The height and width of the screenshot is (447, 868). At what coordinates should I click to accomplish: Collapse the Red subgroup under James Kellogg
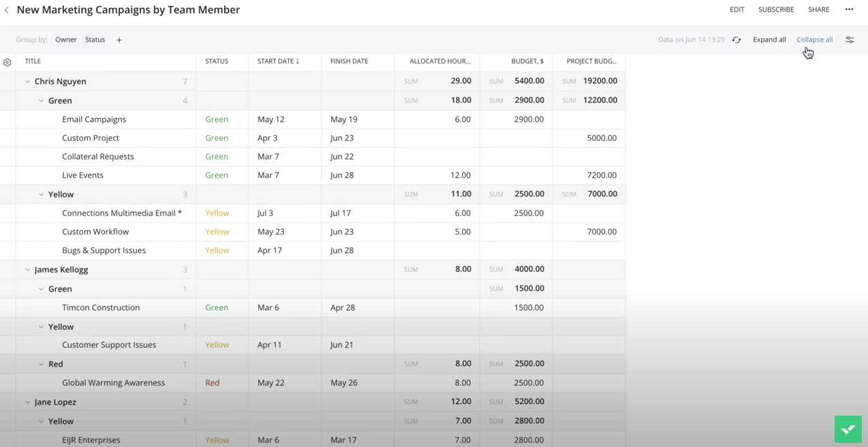[x=42, y=365]
